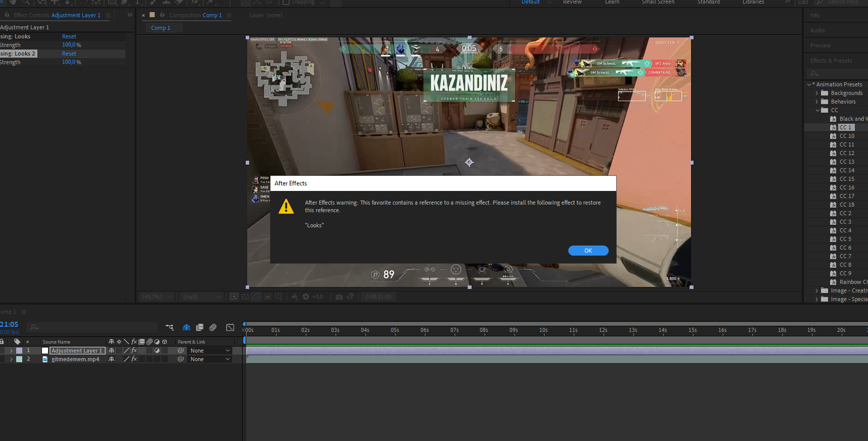
Task: Enable frame blending for the composition
Action: (200, 327)
